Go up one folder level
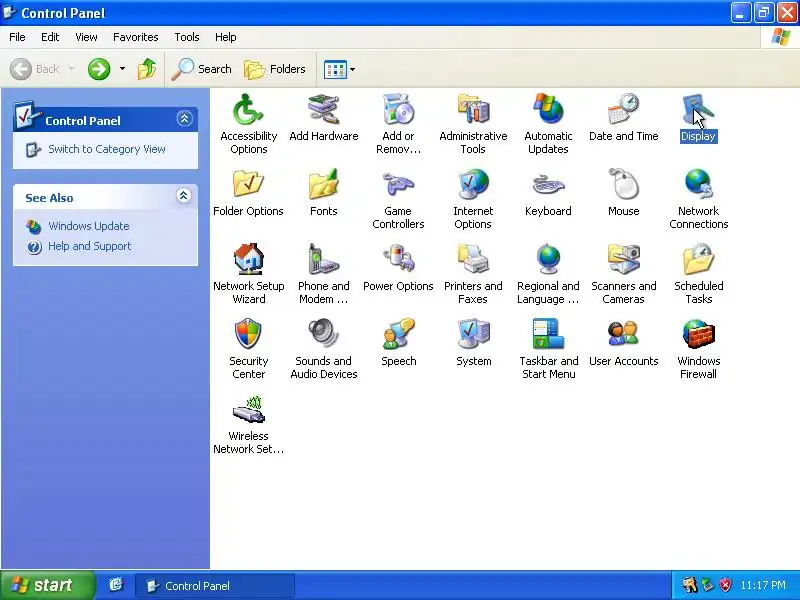The image size is (800, 600). [x=147, y=69]
